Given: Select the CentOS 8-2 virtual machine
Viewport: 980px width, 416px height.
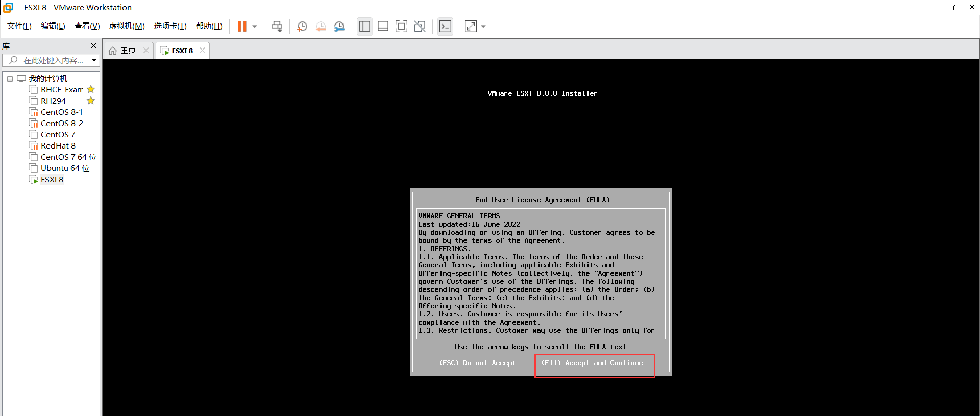Looking at the screenshot, I should point(62,123).
